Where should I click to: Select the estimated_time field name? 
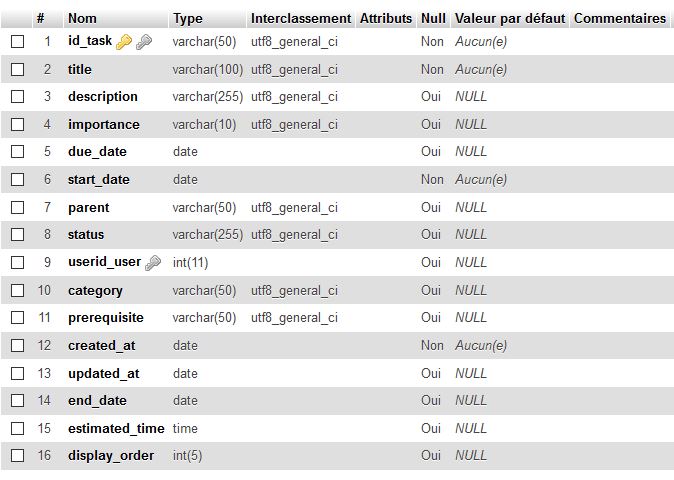pyautogui.click(x=116, y=428)
